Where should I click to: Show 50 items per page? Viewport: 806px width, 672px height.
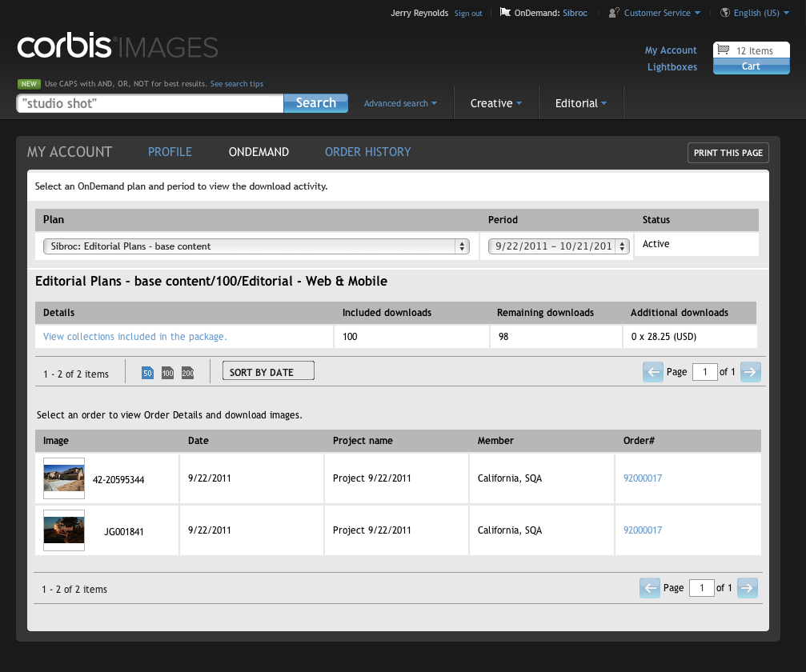pos(147,373)
